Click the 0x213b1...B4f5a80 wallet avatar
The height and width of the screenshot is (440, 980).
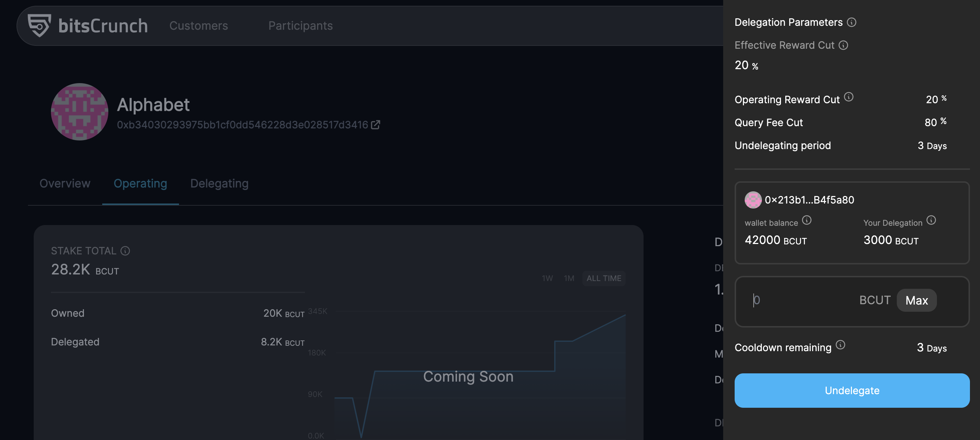[x=753, y=200]
